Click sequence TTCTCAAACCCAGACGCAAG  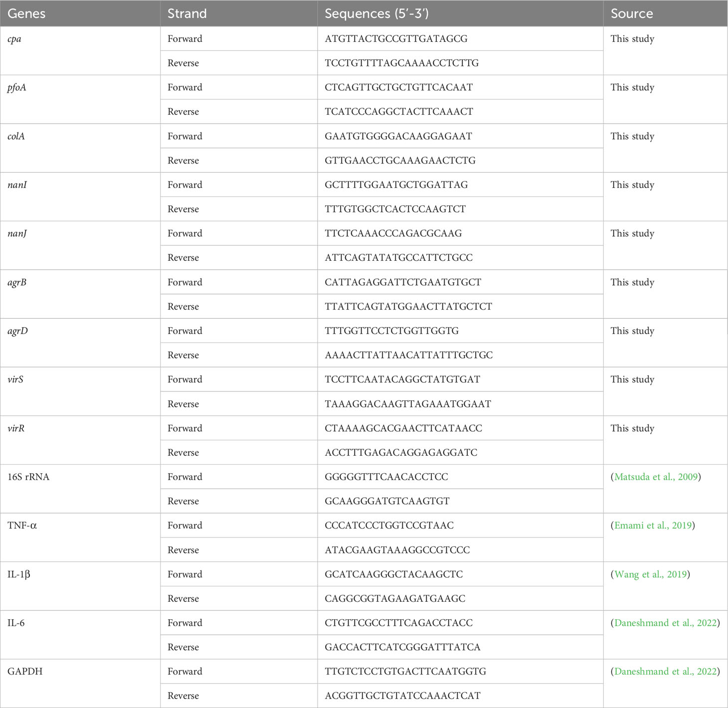(x=393, y=233)
